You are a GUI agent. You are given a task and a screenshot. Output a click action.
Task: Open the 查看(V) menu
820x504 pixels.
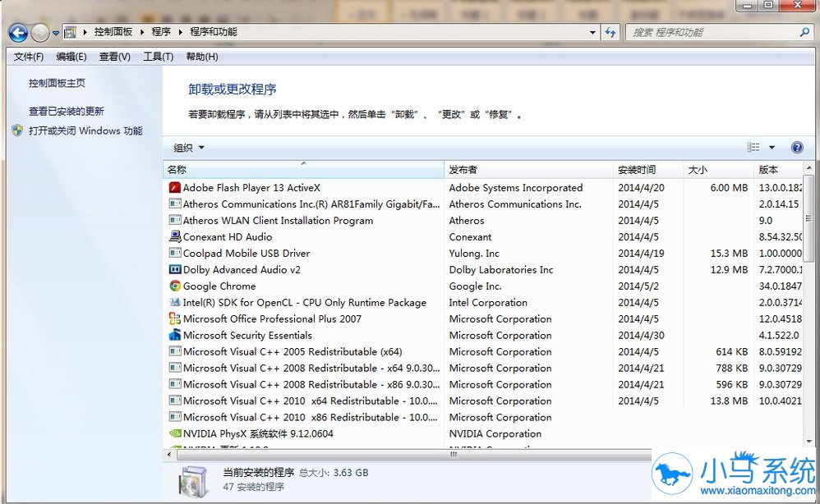(x=114, y=57)
